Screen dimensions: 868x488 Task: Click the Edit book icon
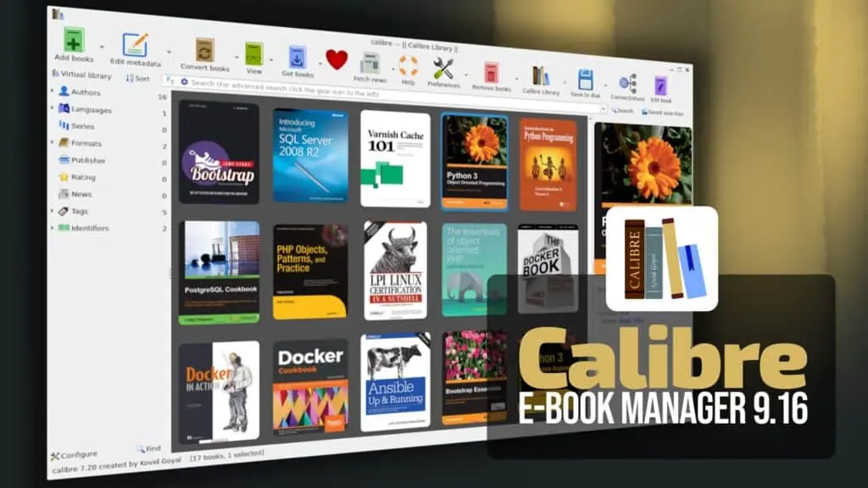(660, 86)
